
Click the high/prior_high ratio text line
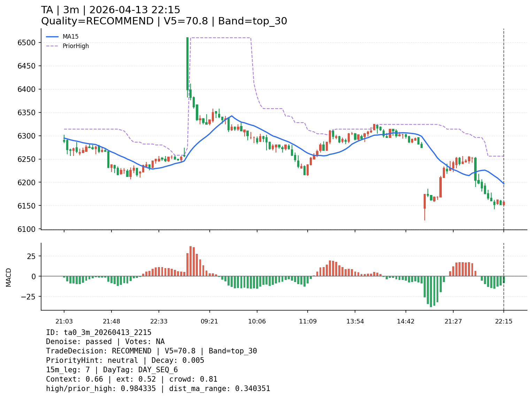(x=158, y=389)
